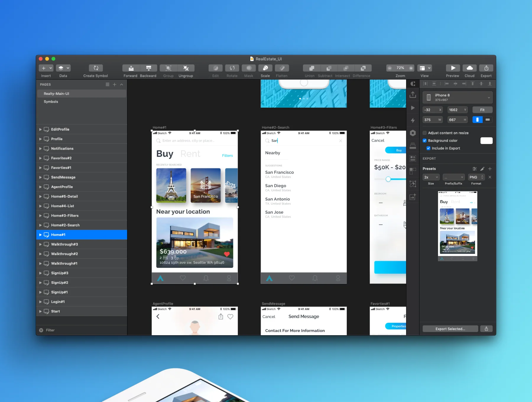Apply the Difference boolean operation

click(x=363, y=68)
